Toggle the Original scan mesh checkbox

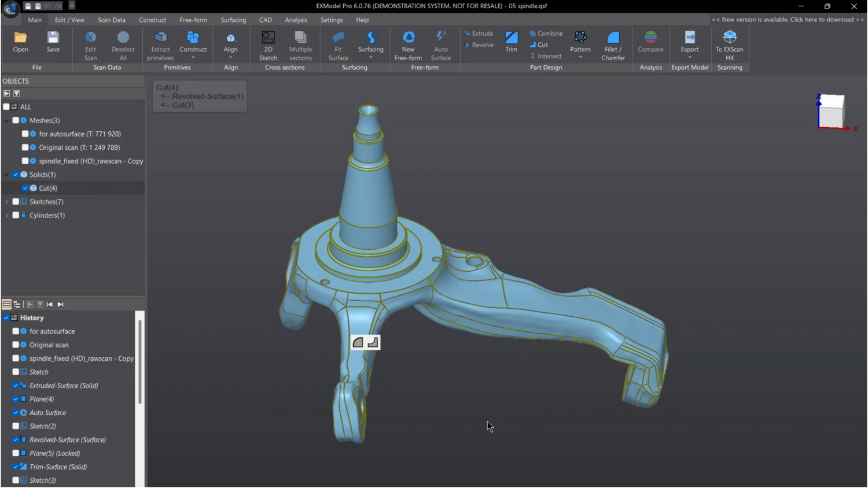25,147
